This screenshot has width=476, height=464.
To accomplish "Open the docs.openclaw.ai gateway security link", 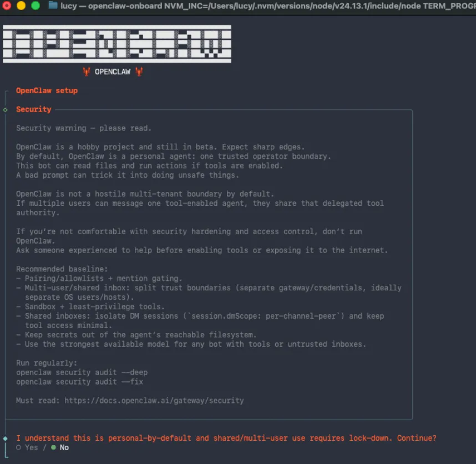I will click(x=154, y=400).
